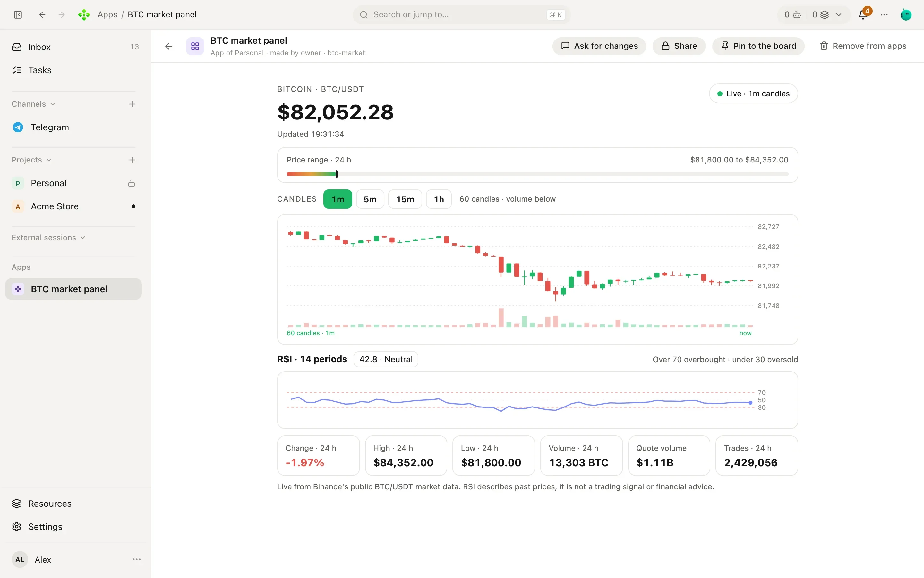The width and height of the screenshot is (924, 578).
Task: Select the 1m candle interval
Action: pyautogui.click(x=338, y=199)
